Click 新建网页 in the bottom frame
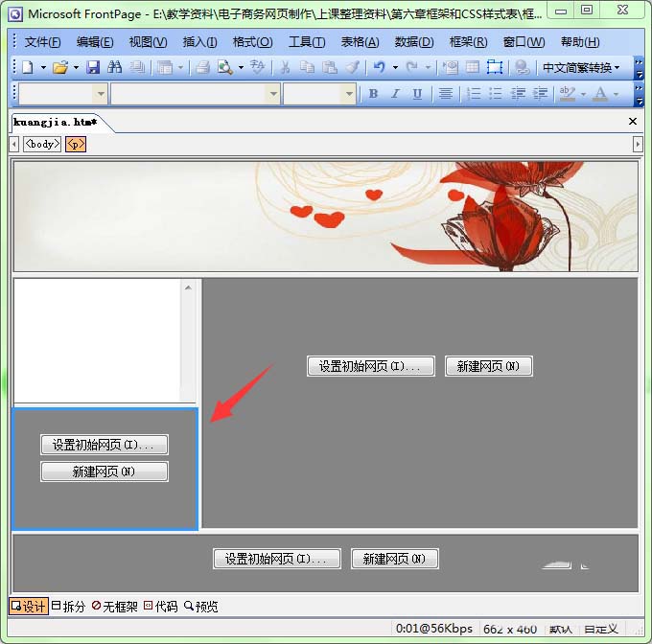Viewport: 652px width, 644px height. (395, 559)
